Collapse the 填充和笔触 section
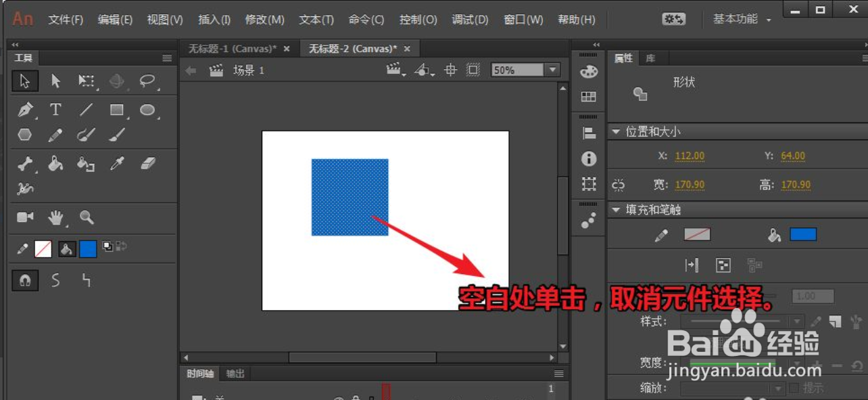Screen dimensions: 868x400 point(617,210)
